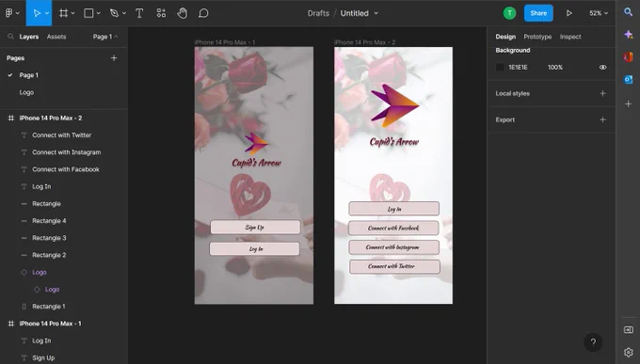
Task: Click the canvas frame label iPhone 14 Pro Max - 2
Action: (364, 42)
